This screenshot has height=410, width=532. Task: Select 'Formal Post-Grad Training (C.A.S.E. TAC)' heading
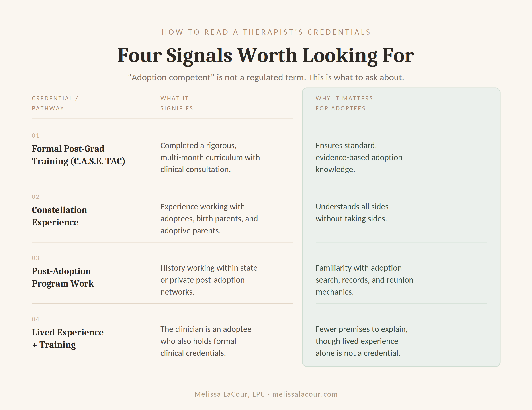coord(78,155)
